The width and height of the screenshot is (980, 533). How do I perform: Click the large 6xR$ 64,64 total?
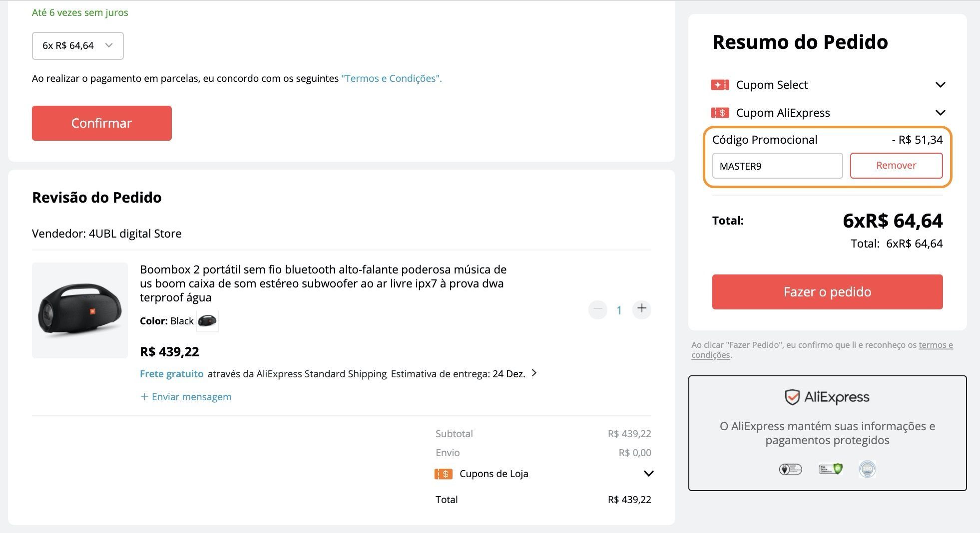pos(893,221)
